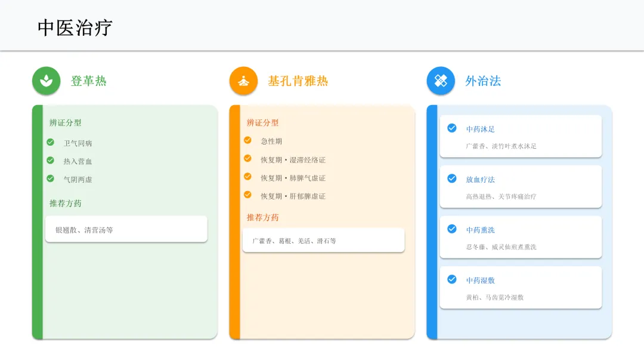Click the 登革热 column heading
The width and height of the screenshot is (644, 363).
88,81
